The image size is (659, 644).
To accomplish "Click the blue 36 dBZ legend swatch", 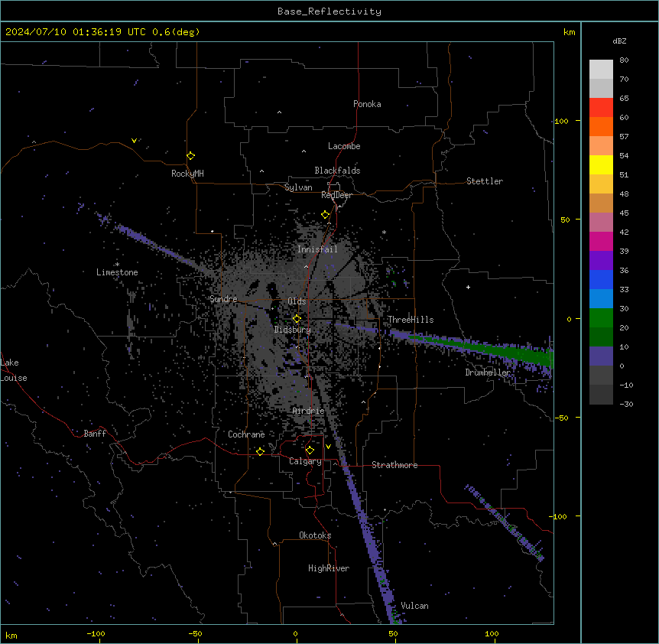I will (x=601, y=279).
